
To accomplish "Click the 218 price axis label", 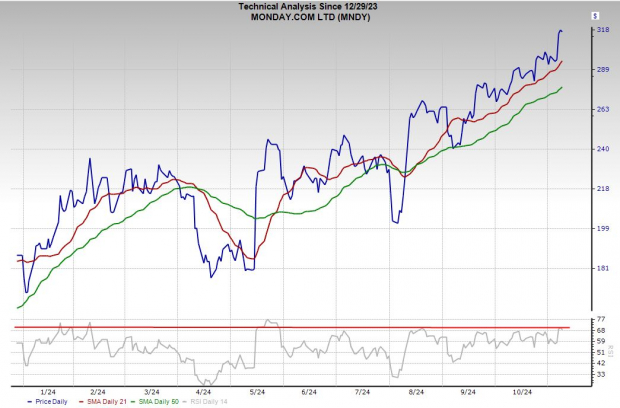I will tap(603, 189).
